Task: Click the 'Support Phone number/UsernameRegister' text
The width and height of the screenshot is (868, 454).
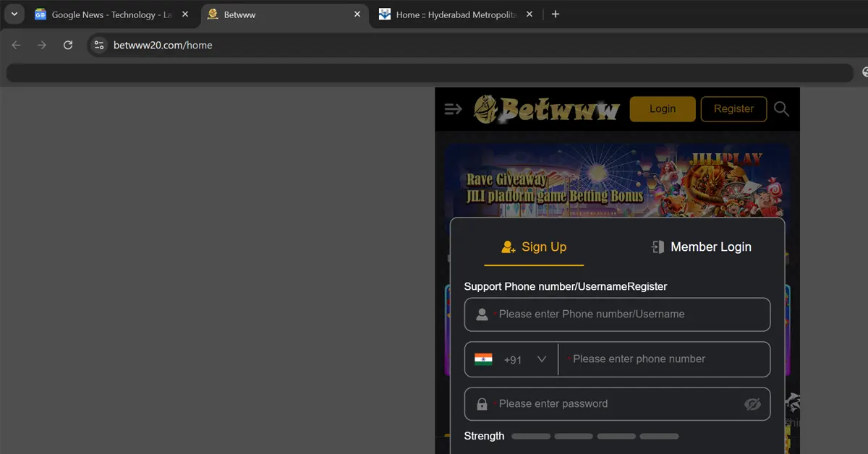Action: point(566,287)
